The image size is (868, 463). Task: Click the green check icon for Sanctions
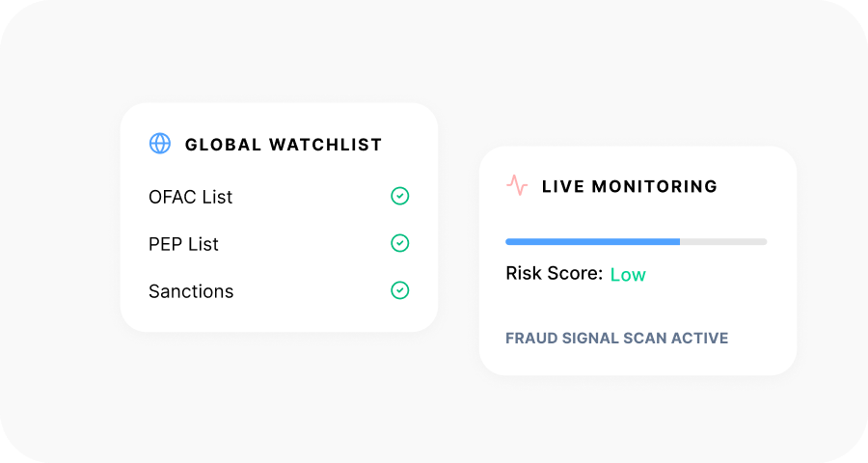(x=399, y=290)
